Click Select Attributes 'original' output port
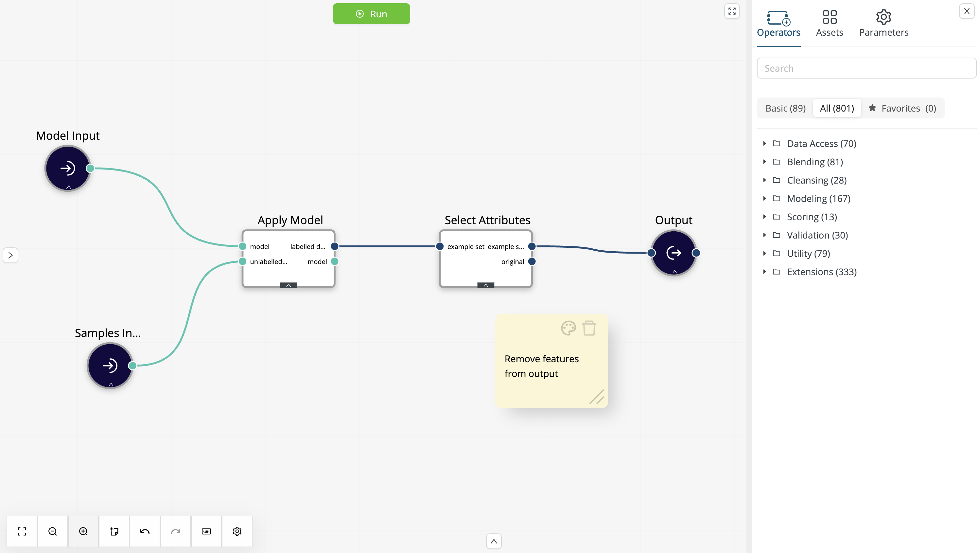The image size is (980, 553). pyautogui.click(x=532, y=261)
